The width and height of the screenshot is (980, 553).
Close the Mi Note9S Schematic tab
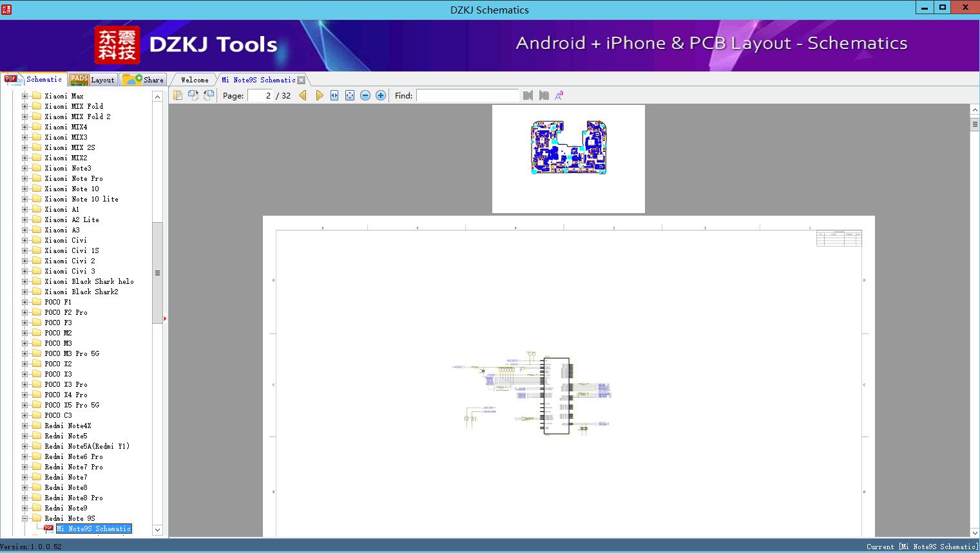point(301,80)
